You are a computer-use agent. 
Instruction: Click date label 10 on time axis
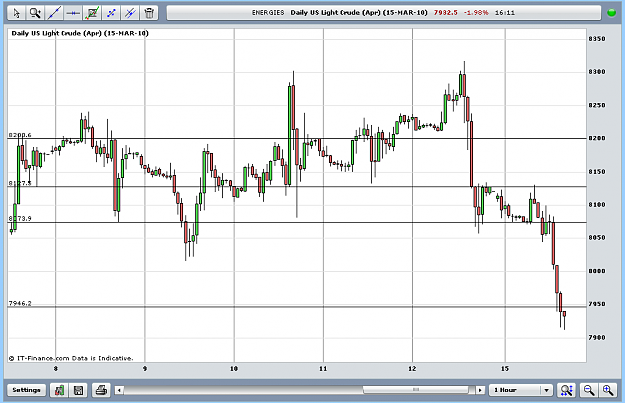pyautogui.click(x=234, y=369)
